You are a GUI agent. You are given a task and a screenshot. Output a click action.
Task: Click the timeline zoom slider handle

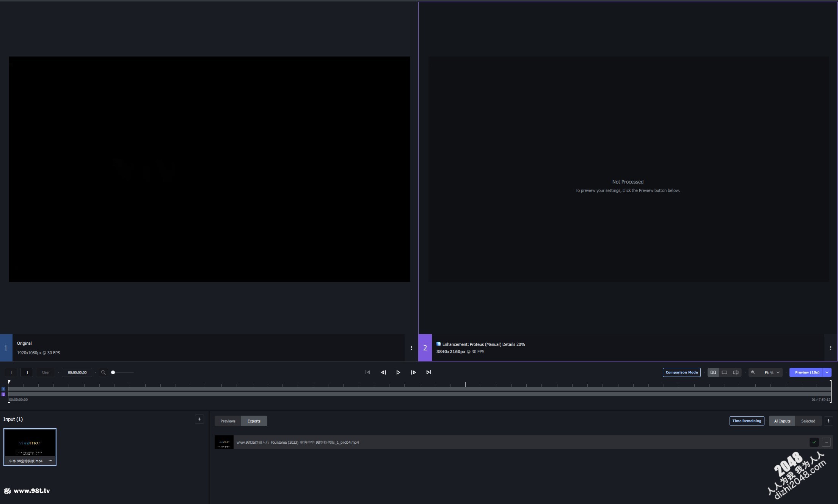click(x=113, y=372)
